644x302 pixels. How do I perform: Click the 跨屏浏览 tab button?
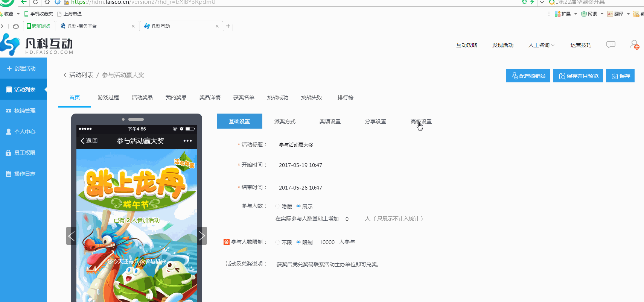coord(39,26)
